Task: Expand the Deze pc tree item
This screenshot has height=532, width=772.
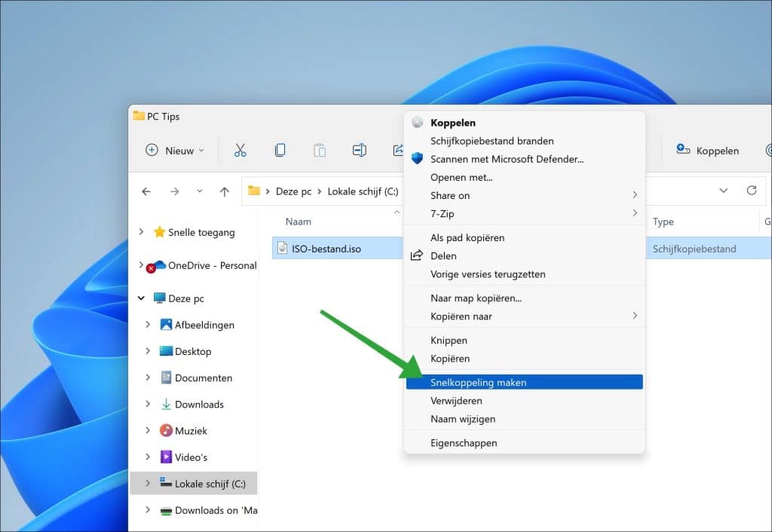Action: click(x=141, y=298)
